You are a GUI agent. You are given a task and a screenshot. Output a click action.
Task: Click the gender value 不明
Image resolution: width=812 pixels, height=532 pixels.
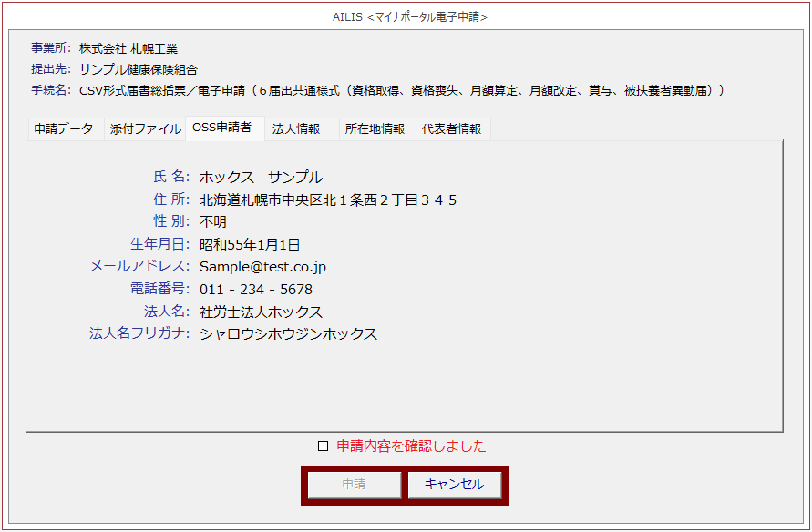coord(213,221)
